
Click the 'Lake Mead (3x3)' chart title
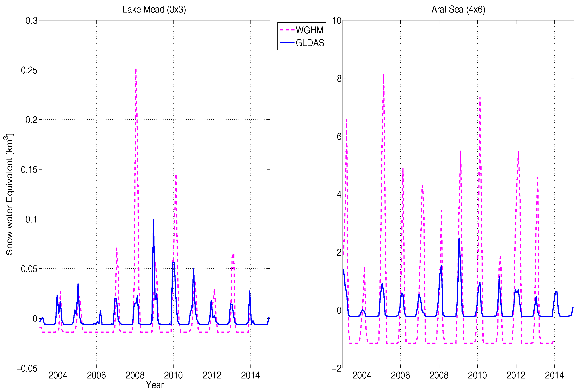tap(154, 9)
